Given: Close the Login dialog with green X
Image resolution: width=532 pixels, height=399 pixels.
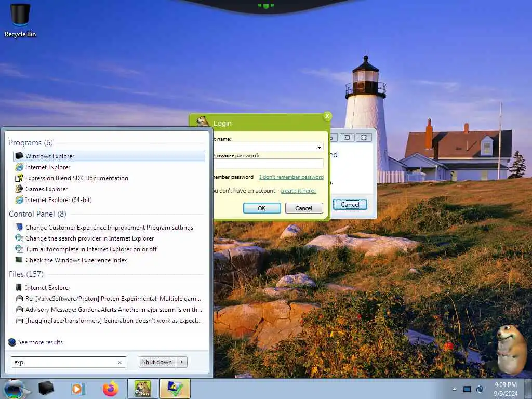Looking at the screenshot, I should [x=327, y=116].
